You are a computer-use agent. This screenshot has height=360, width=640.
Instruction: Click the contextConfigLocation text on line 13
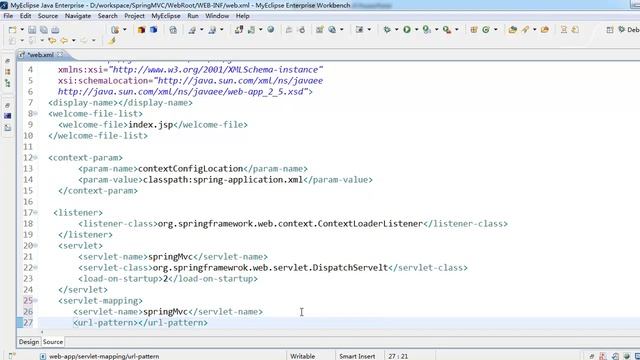[191, 169]
